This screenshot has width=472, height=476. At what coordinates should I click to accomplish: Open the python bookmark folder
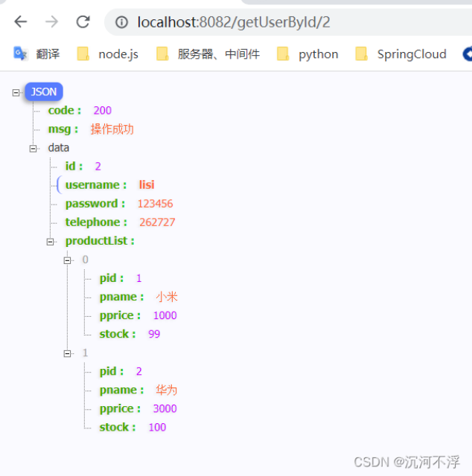(307, 54)
